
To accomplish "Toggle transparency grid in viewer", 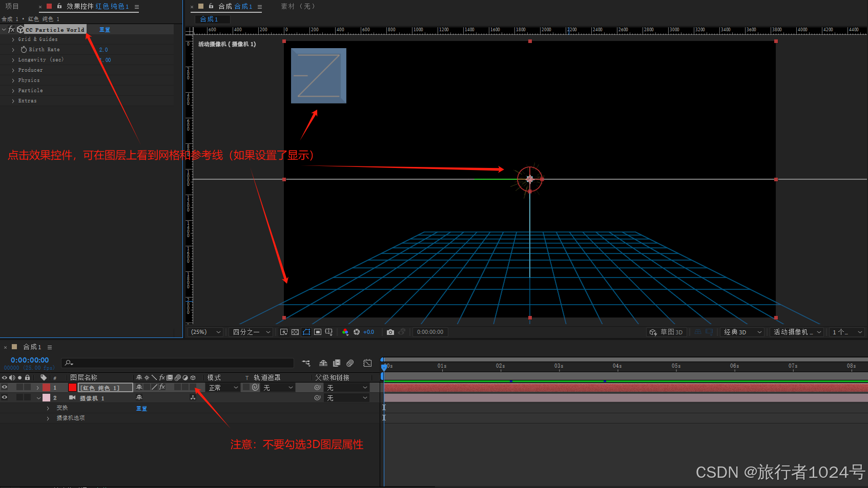I will click(295, 332).
